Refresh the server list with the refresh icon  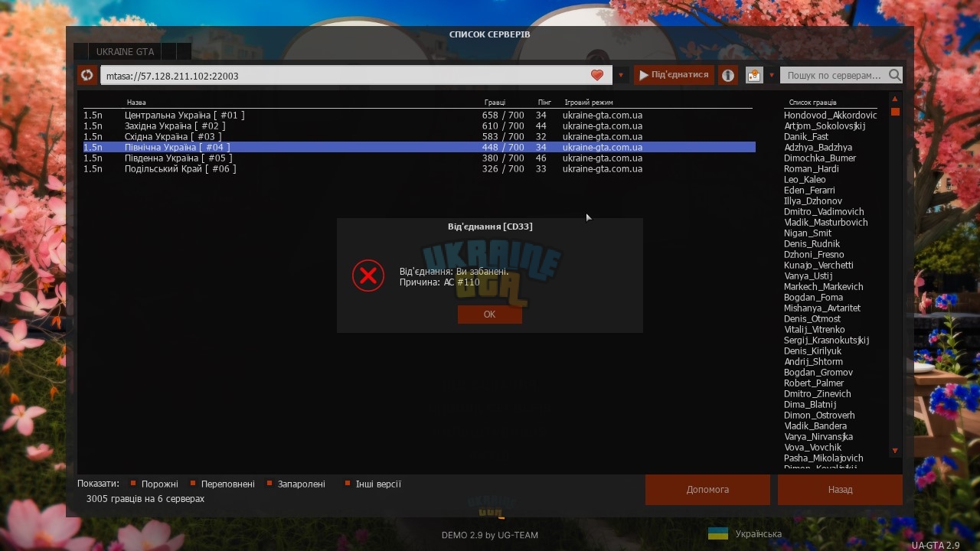click(87, 75)
